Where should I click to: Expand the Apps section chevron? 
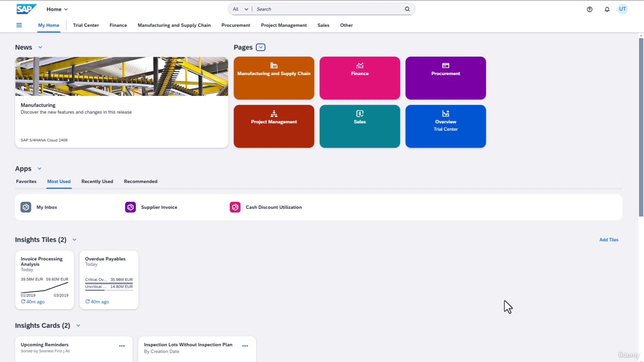[x=40, y=169]
